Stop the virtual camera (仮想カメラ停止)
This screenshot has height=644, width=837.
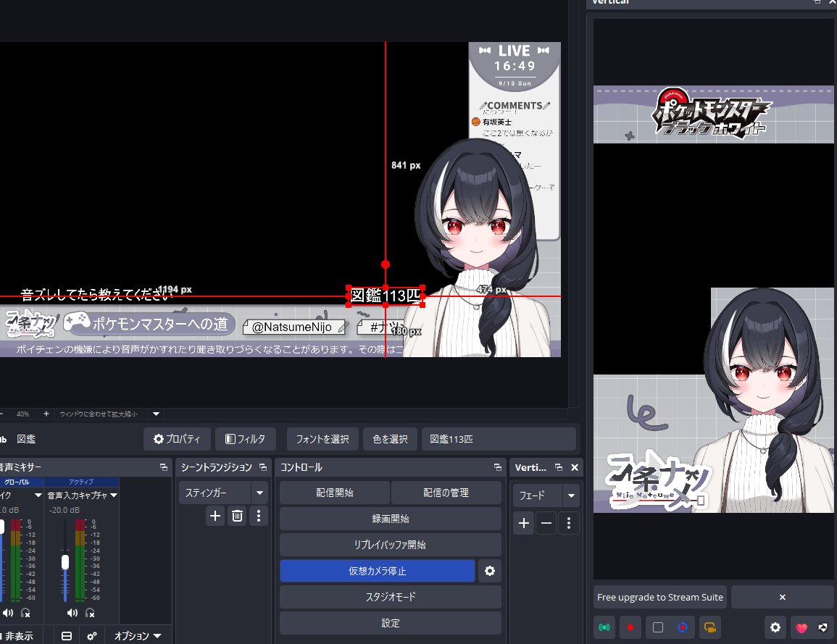[x=378, y=571]
